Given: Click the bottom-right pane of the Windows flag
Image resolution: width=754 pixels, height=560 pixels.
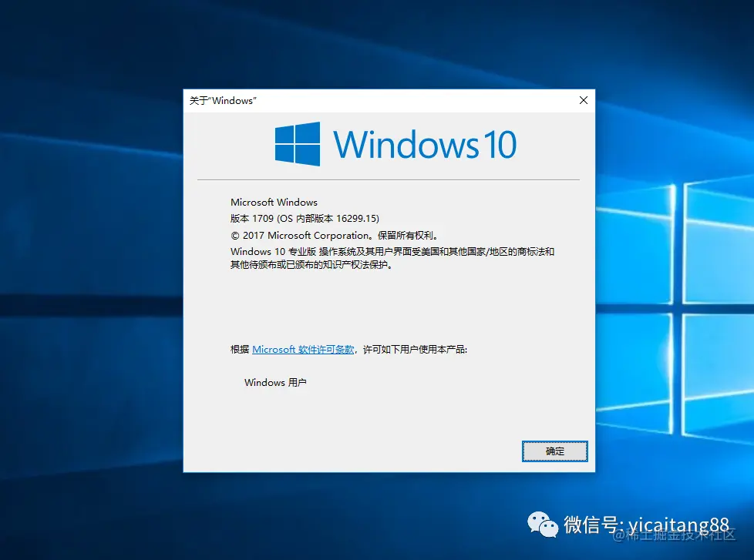Looking at the screenshot, I should (310, 154).
